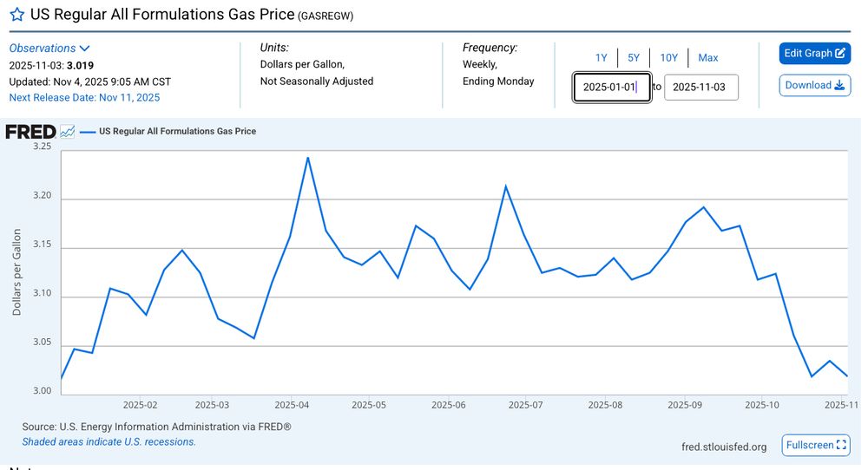This screenshot has height=470, width=868.
Task: Click the small chart icon beside FRED logo
Action: [68, 132]
